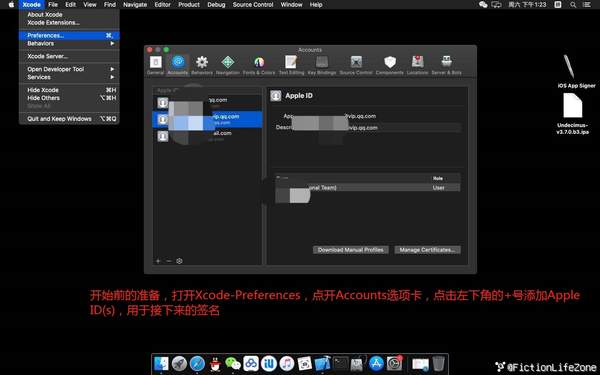Image resolution: width=600 pixels, height=375 pixels.
Task: Open the Text Editing preferences pane
Action: [291, 65]
